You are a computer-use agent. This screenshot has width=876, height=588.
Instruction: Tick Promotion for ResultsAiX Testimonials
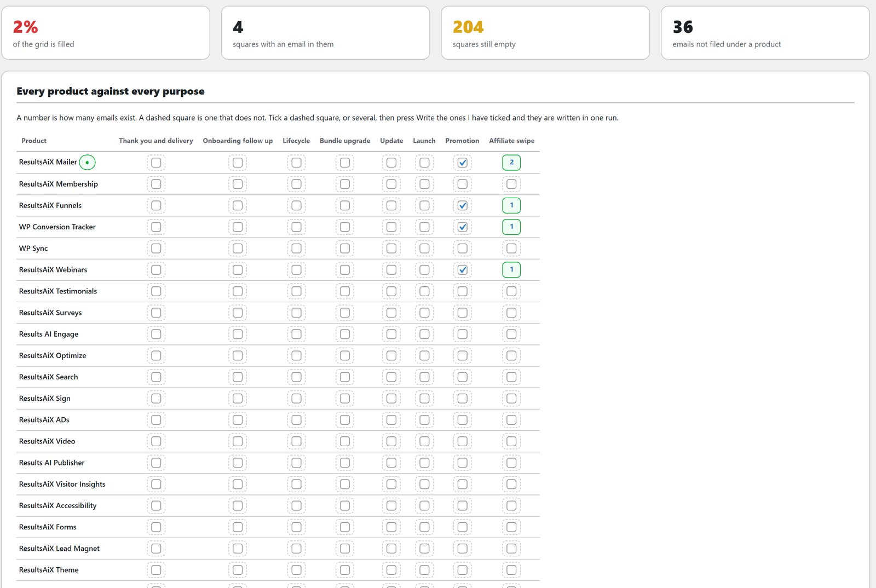[463, 291]
